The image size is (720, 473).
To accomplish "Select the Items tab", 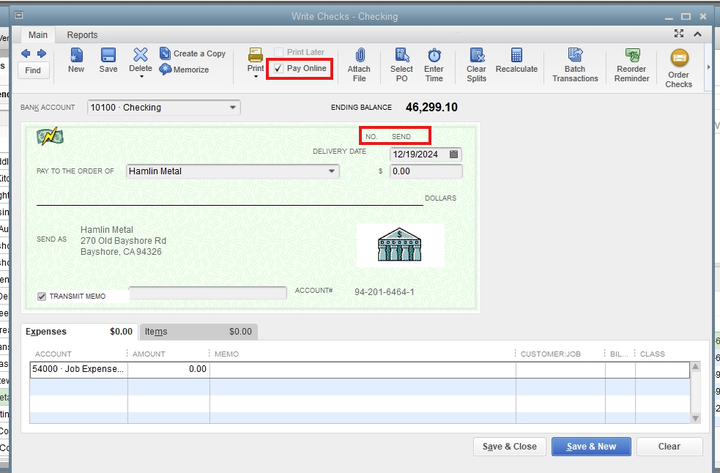I will [x=198, y=332].
